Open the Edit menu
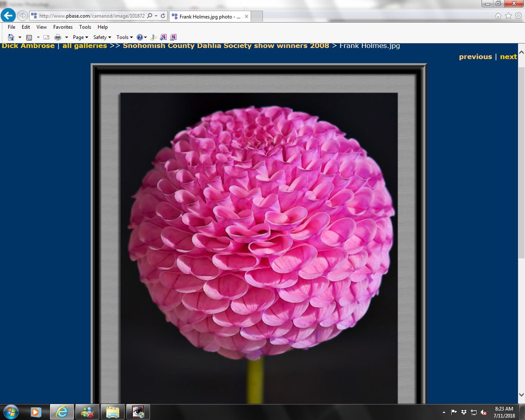The height and width of the screenshot is (420, 525). click(26, 27)
